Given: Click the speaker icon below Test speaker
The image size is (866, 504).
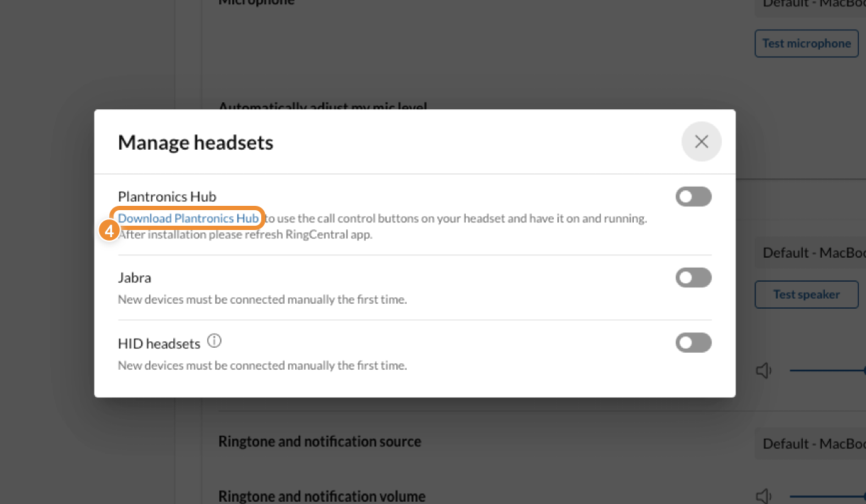Looking at the screenshot, I should (764, 371).
